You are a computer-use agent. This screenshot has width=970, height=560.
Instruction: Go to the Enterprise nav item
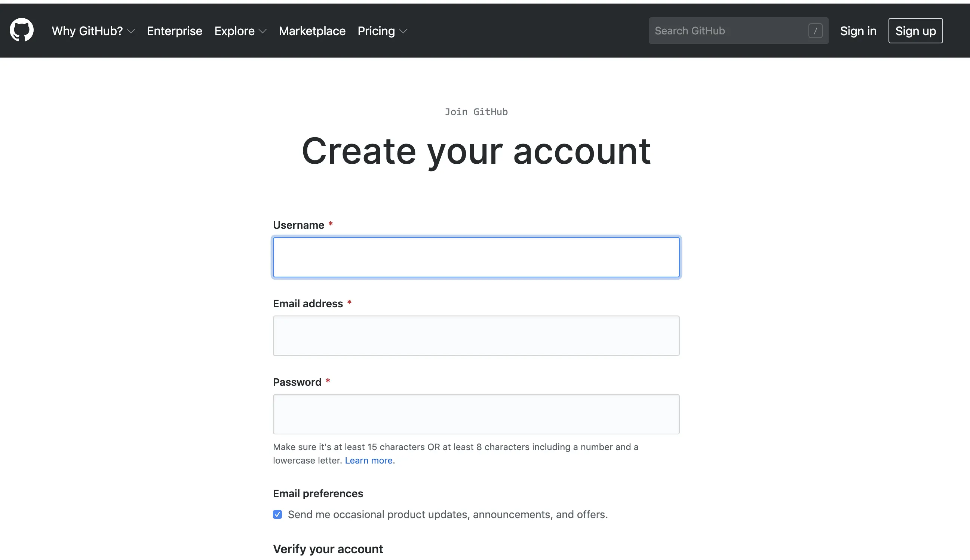point(174,31)
